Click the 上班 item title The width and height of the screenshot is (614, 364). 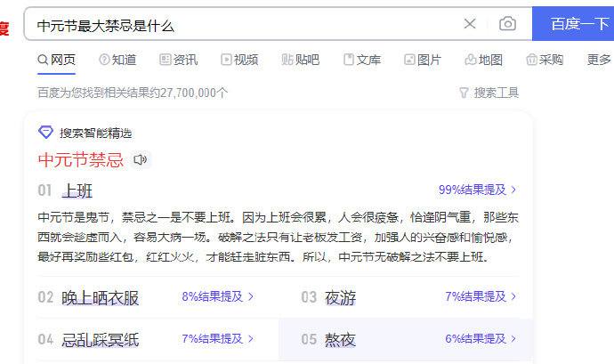(77, 190)
